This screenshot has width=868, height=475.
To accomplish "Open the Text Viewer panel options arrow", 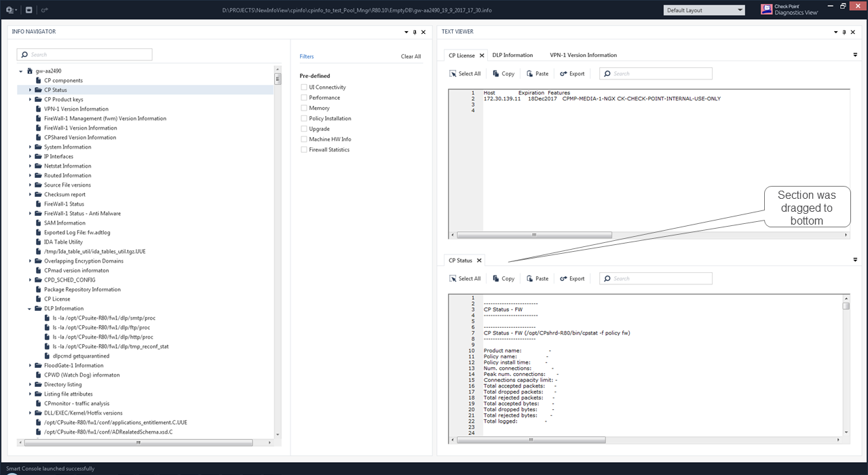I will pos(835,32).
